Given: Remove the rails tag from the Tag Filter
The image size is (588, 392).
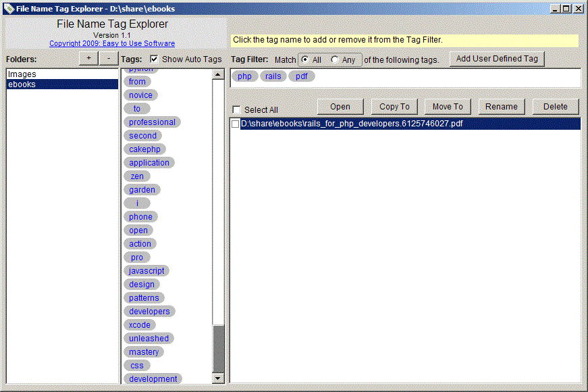Looking at the screenshot, I should coord(273,76).
